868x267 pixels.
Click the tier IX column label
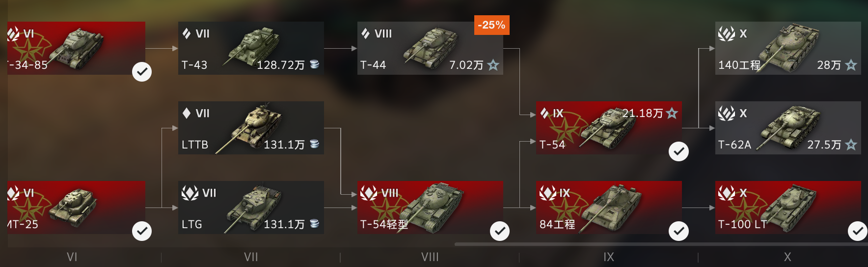pyautogui.click(x=609, y=257)
